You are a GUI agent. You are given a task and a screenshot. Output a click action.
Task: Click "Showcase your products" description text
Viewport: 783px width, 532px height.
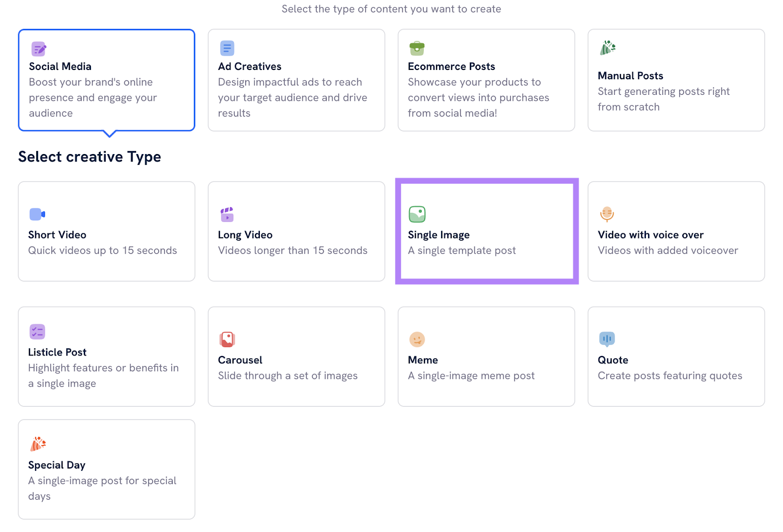pyautogui.click(x=479, y=98)
